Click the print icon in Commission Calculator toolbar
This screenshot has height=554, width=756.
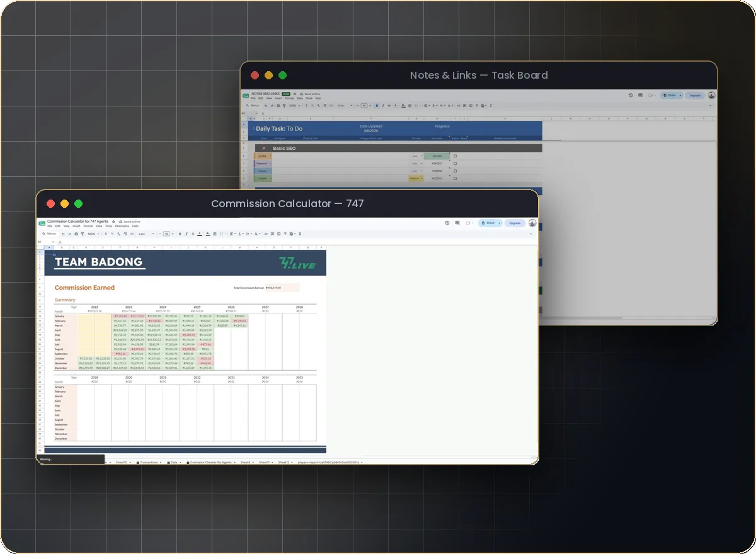(x=76, y=234)
